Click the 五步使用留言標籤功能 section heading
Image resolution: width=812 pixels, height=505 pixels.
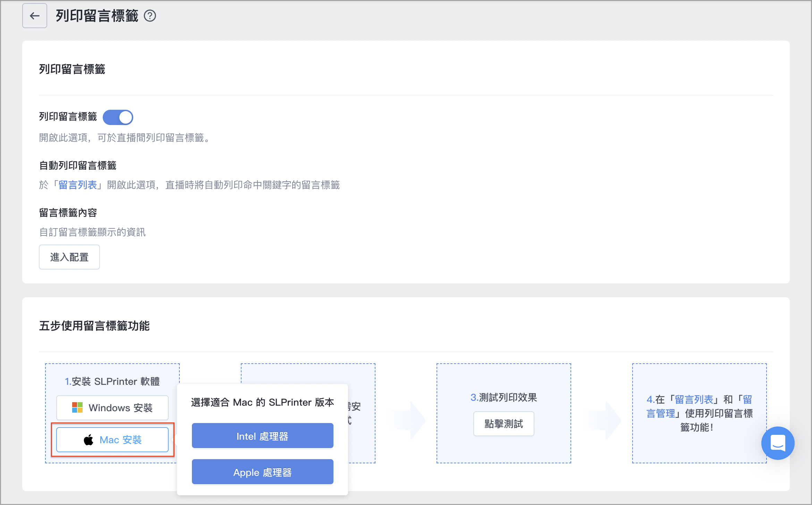pyautogui.click(x=94, y=326)
